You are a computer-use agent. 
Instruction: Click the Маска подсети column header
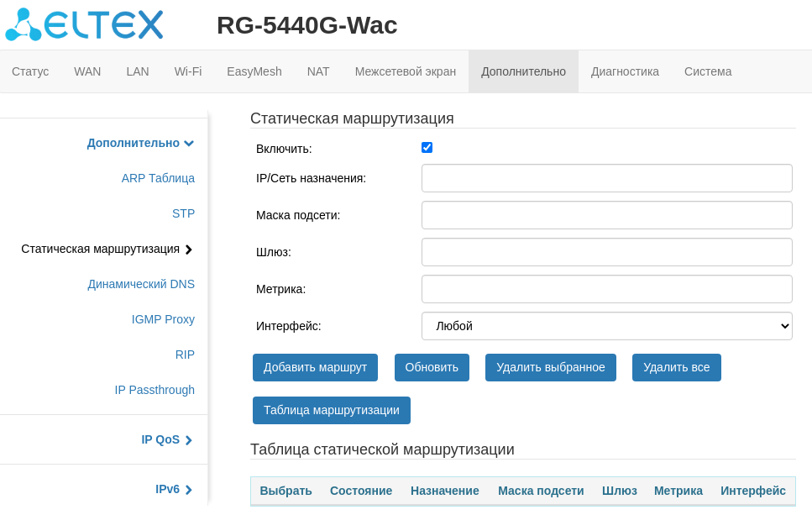(x=541, y=491)
